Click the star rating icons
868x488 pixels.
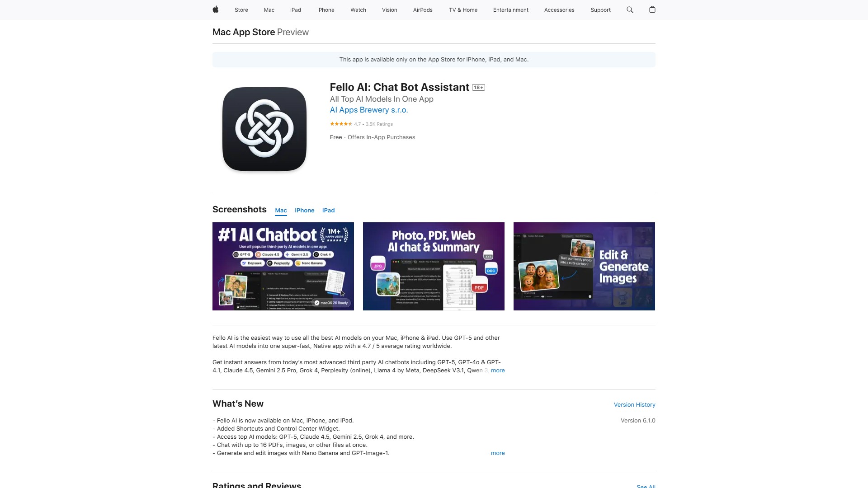tap(341, 124)
